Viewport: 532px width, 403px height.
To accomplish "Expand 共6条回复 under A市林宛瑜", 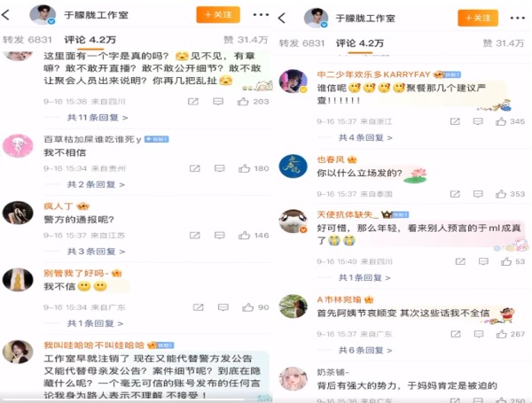I will click(365, 350).
